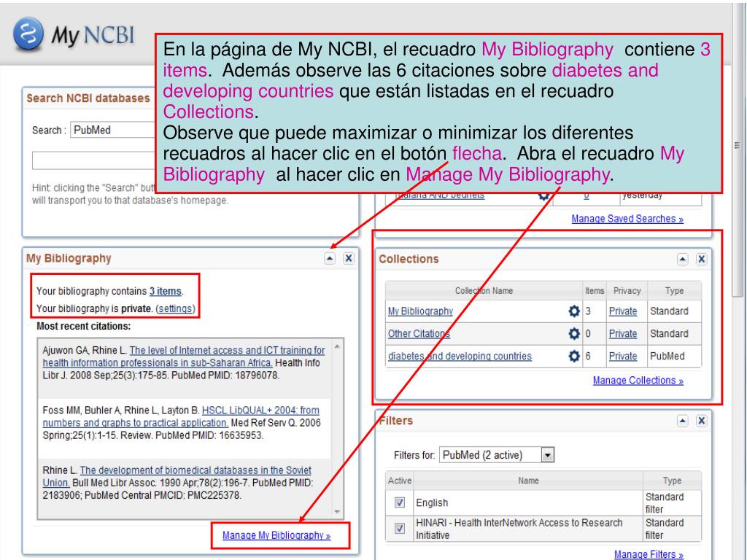This screenshot has width=747, height=560.
Task: Click the English filter name
Action: tap(432, 502)
